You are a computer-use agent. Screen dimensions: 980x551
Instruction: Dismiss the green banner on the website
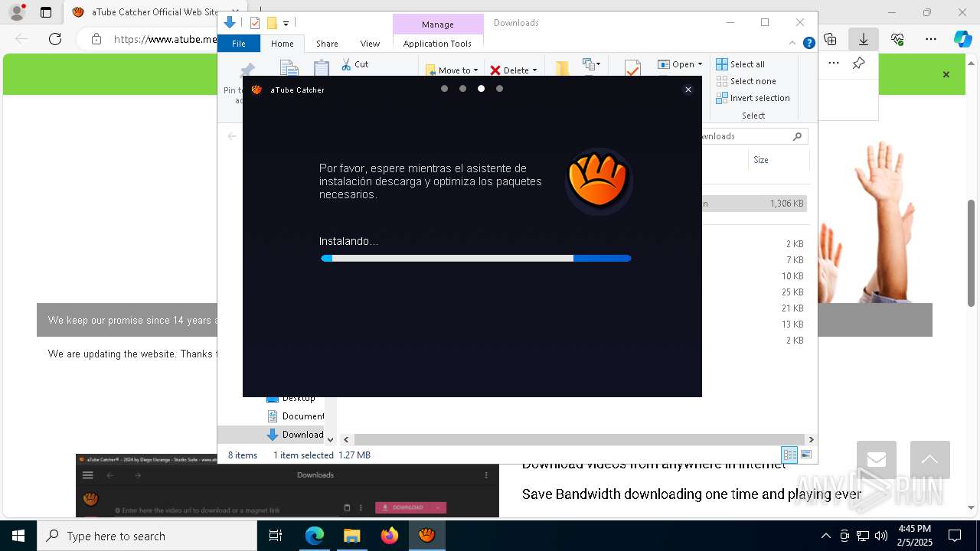point(946,74)
